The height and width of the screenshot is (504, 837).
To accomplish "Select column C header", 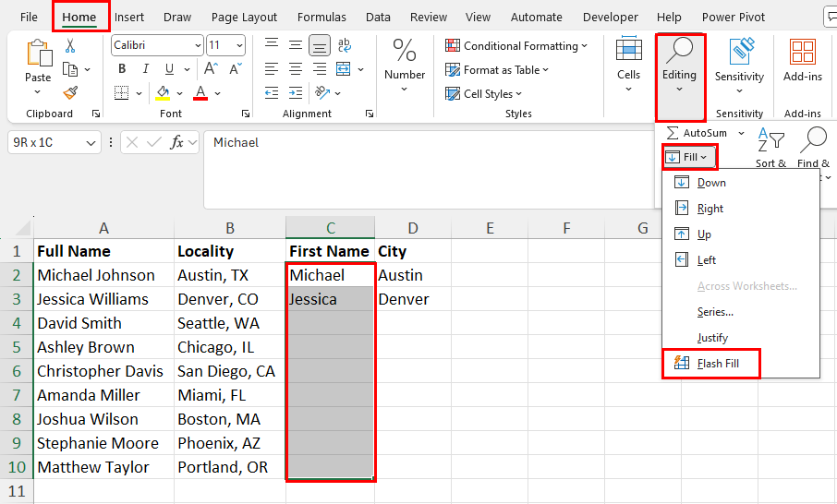I will (x=331, y=228).
